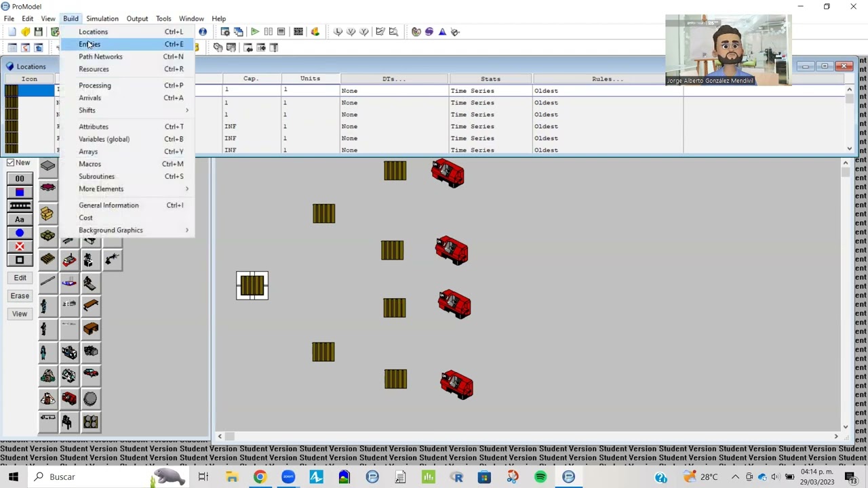Viewport: 868px width, 488px height.
Task: Pick the open cardboard box graphic
Action: click(x=47, y=214)
